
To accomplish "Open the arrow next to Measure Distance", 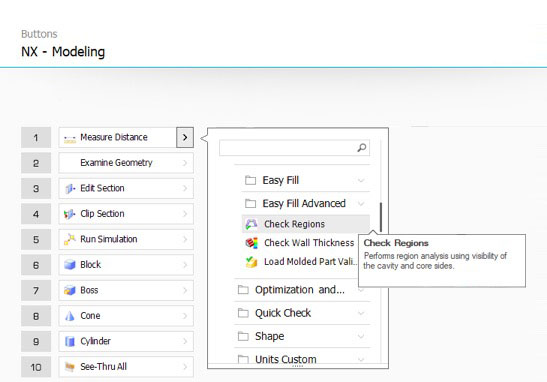I will (185, 137).
